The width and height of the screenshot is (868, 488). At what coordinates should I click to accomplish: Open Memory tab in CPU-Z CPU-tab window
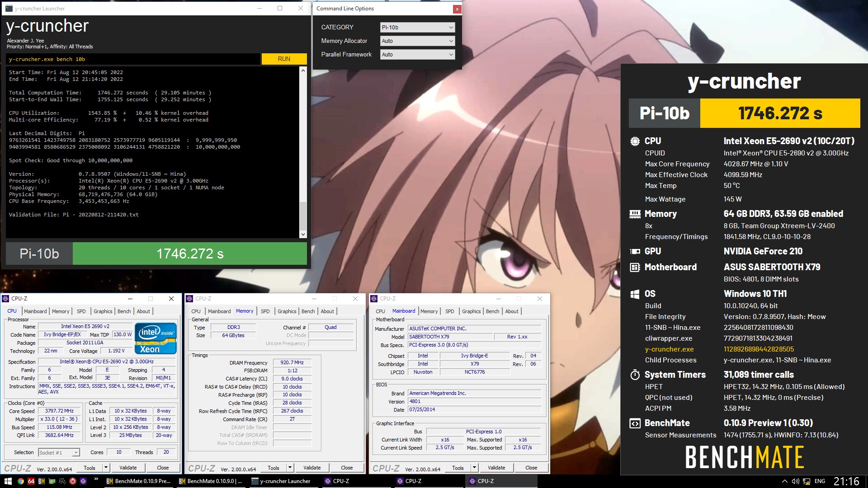point(61,311)
